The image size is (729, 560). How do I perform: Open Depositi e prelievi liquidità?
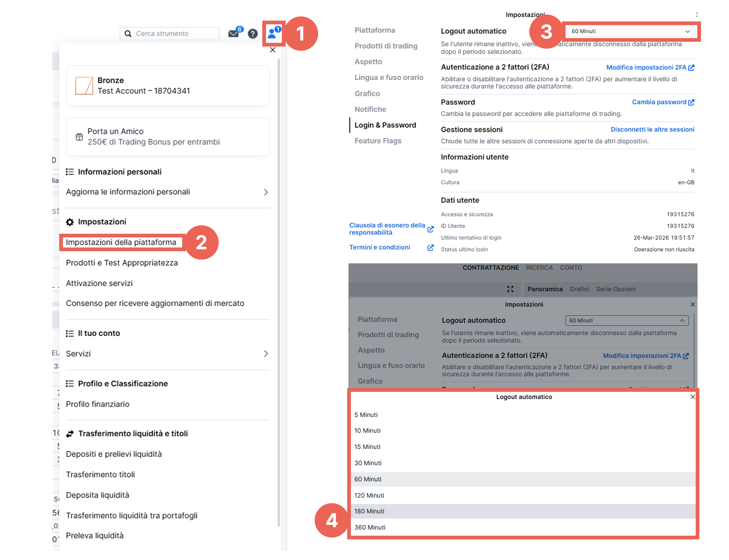click(x=114, y=454)
